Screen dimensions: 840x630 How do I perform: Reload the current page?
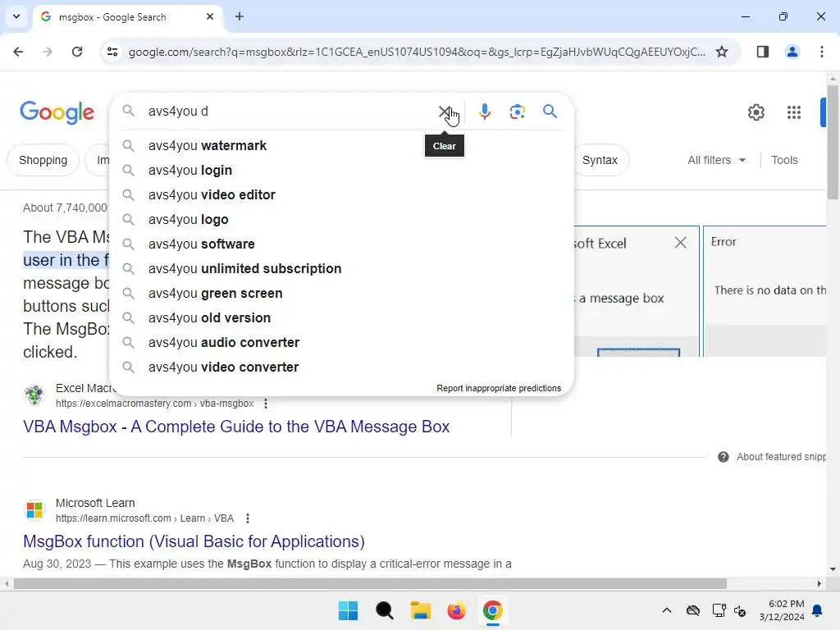77,52
